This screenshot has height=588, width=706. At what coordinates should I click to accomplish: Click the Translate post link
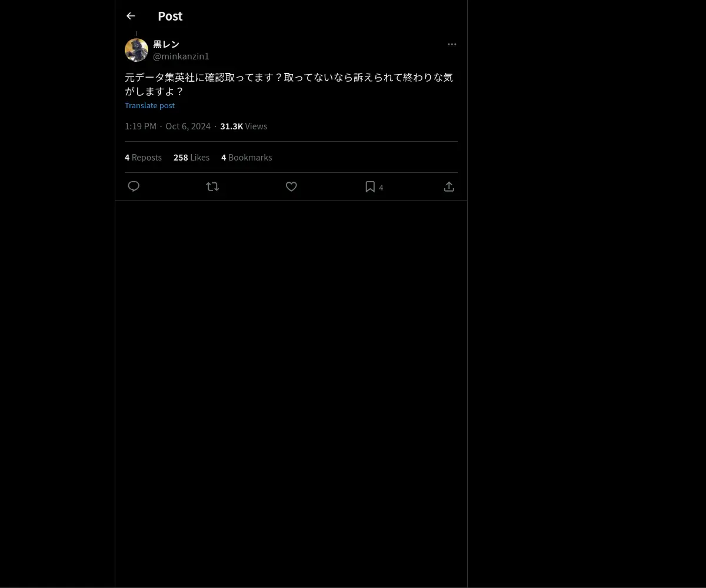pos(149,105)
